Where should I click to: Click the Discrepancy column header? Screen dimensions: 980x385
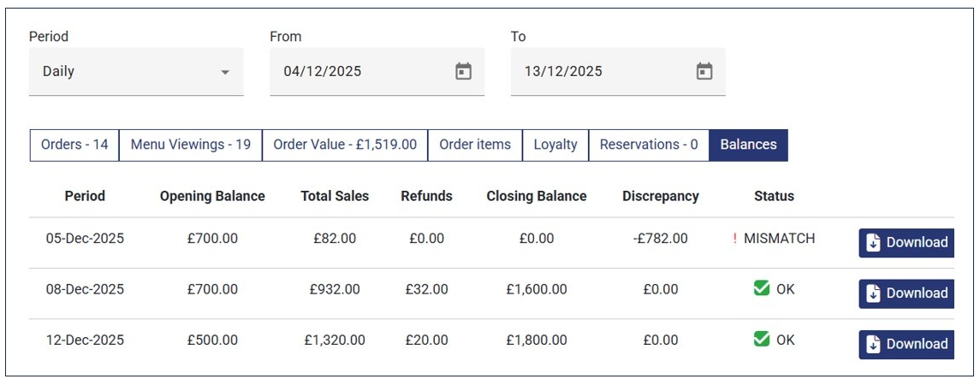tap(661, 196)
